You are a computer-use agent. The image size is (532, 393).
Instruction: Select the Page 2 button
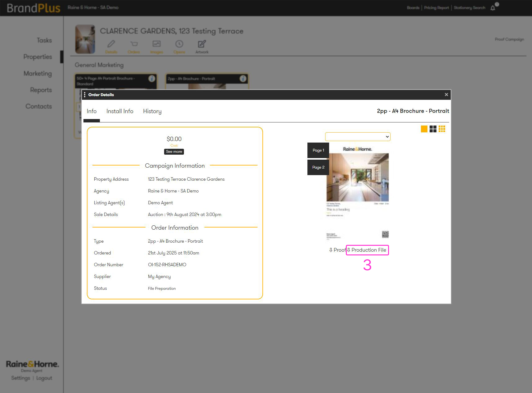(x=318, y=167)
